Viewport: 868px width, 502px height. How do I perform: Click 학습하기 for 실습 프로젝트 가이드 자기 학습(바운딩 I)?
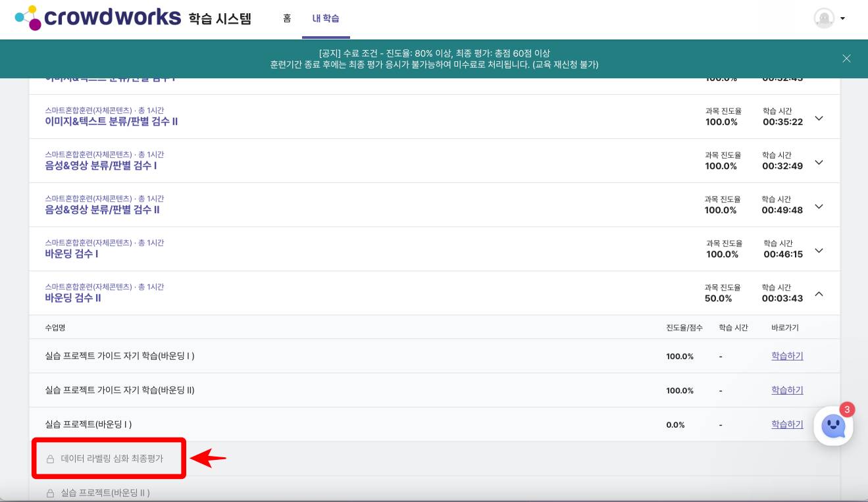click(x=786, y=356)
